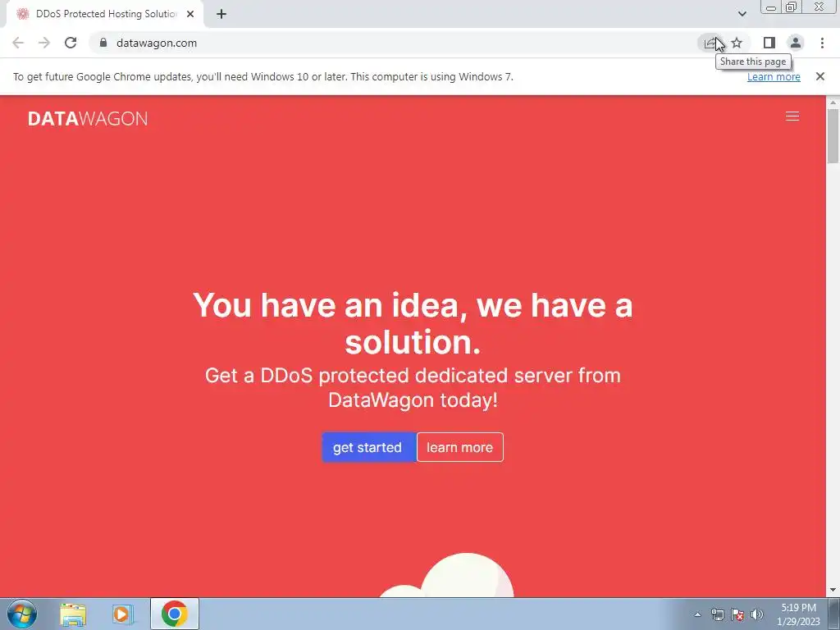Click the get started button
The width and height of the screenshot is (840, 630).
tap(369, 447)
